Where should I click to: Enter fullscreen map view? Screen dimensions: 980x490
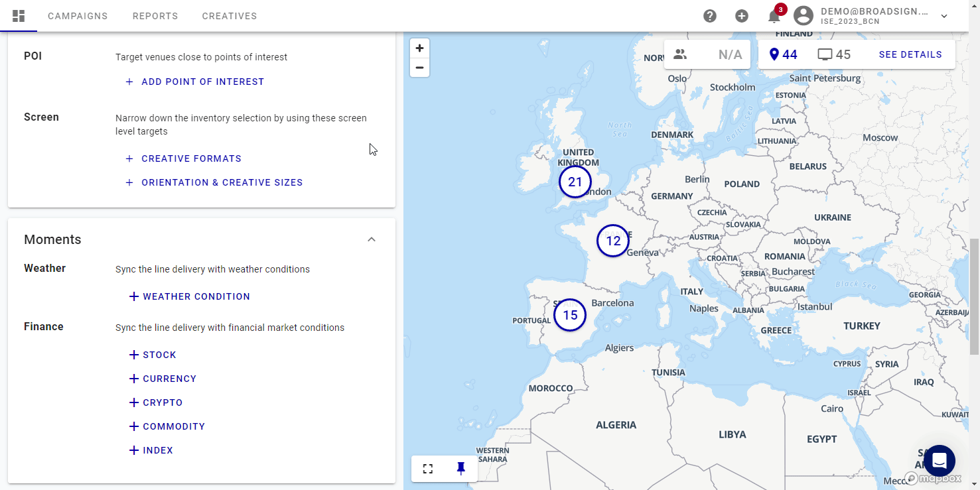[x=428, y=469]
